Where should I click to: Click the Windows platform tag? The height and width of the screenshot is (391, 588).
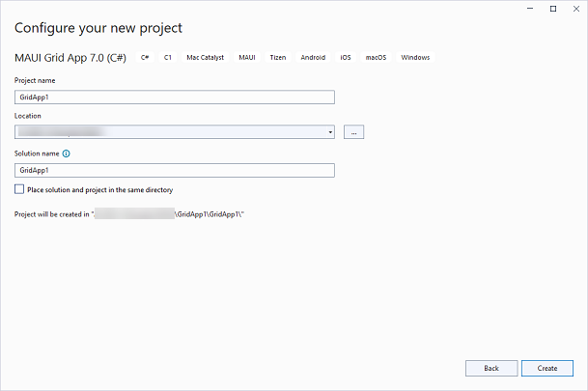coord(415,58)
